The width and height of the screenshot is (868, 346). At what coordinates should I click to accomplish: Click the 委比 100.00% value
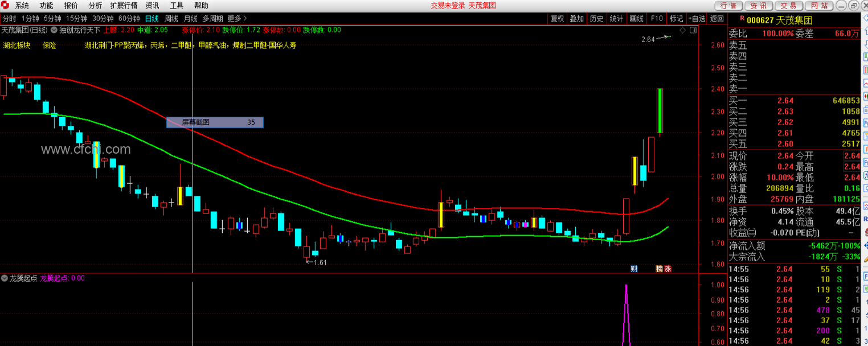[777, 34]
